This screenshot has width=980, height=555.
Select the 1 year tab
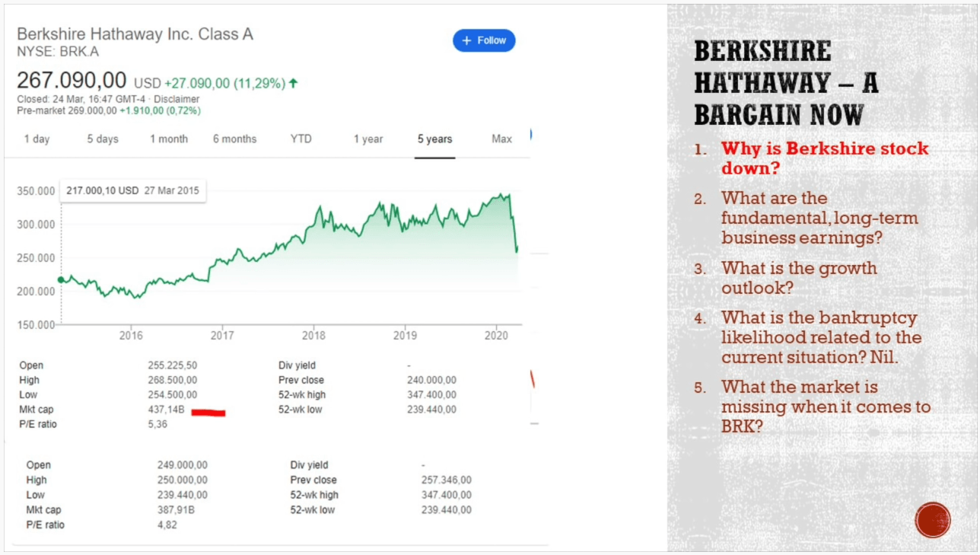click(368, 139)
